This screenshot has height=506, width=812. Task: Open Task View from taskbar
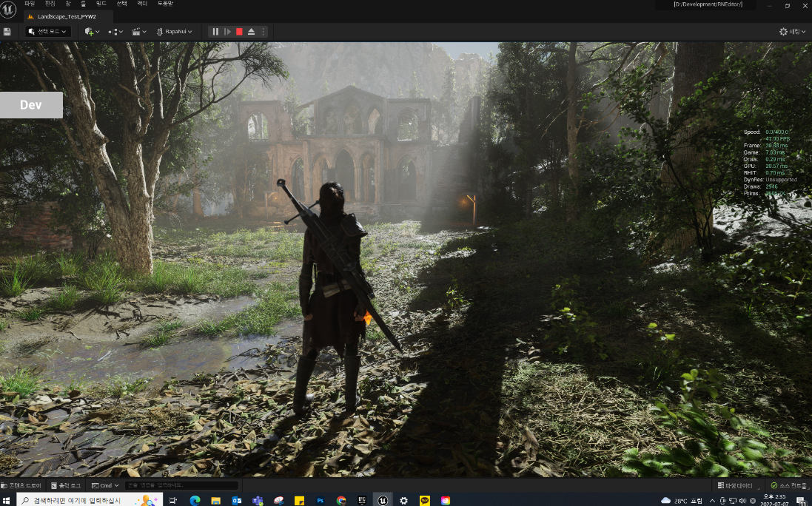[173, 500]
